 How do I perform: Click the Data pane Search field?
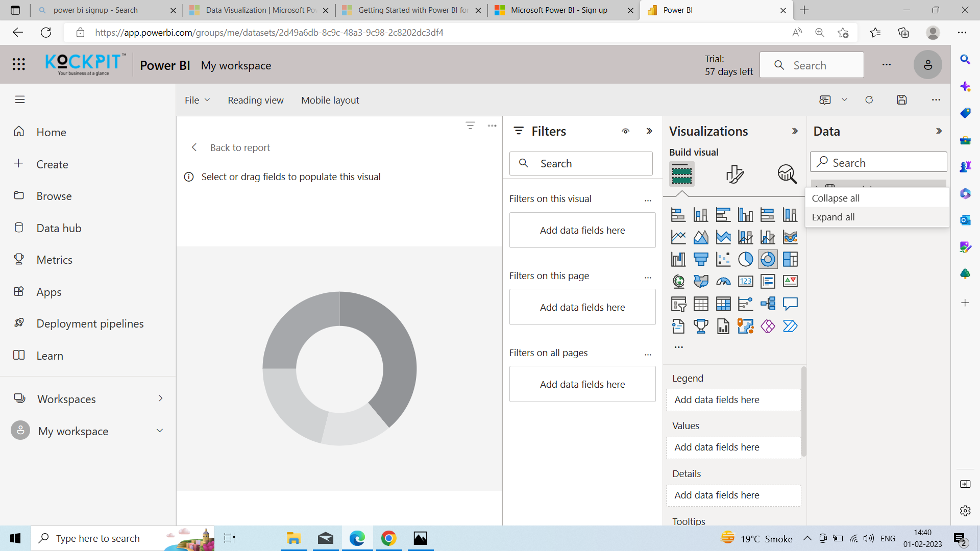[x=878, y=162]
